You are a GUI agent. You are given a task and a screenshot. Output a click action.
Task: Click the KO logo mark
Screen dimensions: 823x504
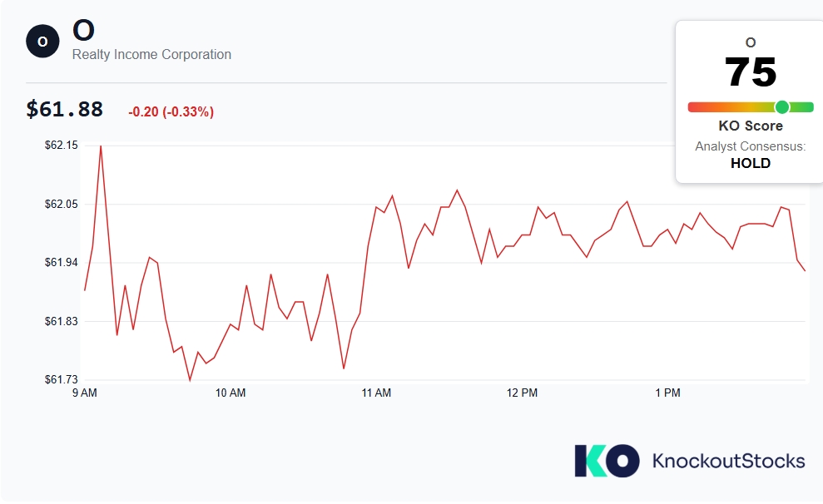tap(607, 461)
